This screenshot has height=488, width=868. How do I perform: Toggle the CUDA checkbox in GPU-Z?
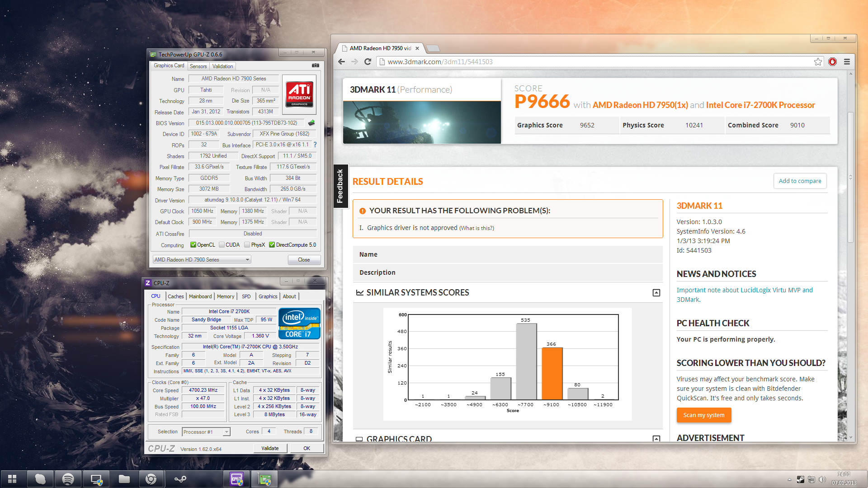tap(222, 245)
